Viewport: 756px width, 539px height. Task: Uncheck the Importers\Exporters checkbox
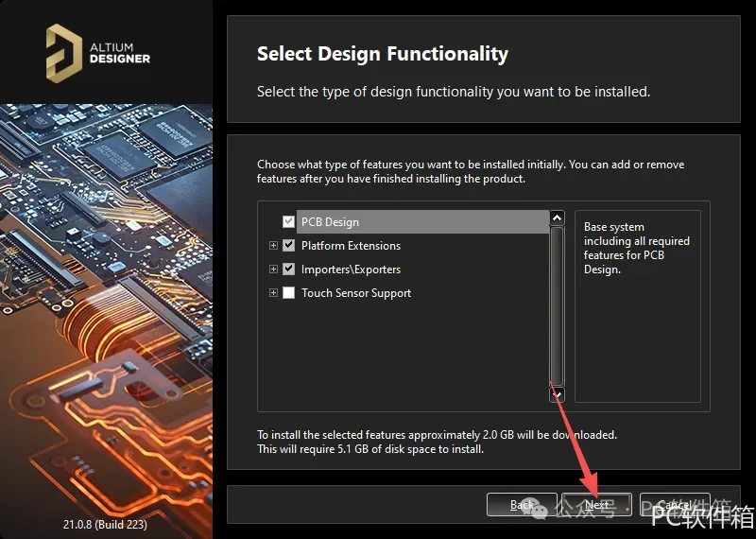pos(288,269)
